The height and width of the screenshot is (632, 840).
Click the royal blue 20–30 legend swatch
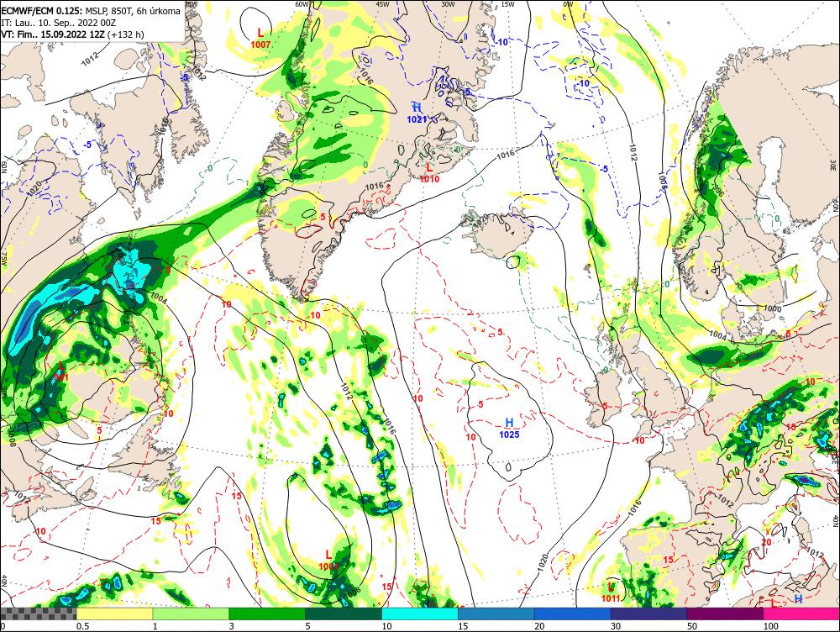click(x=573, y=614)
